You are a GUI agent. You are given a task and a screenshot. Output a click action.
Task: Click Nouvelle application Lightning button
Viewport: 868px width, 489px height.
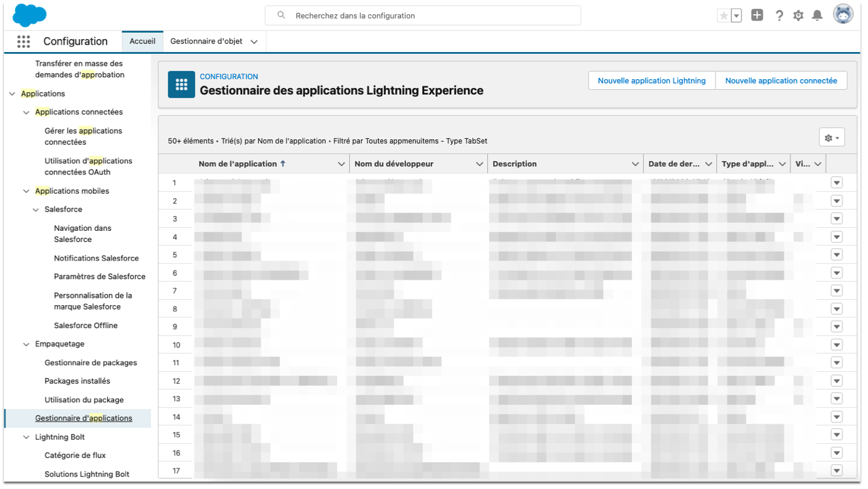651,80
